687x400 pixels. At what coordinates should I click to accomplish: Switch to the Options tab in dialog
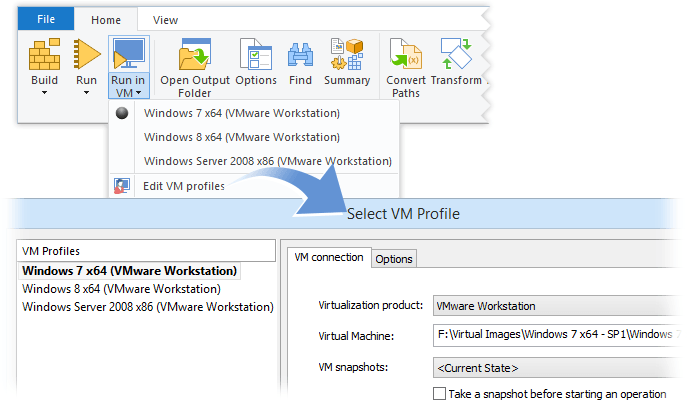[x=394, y=259]
